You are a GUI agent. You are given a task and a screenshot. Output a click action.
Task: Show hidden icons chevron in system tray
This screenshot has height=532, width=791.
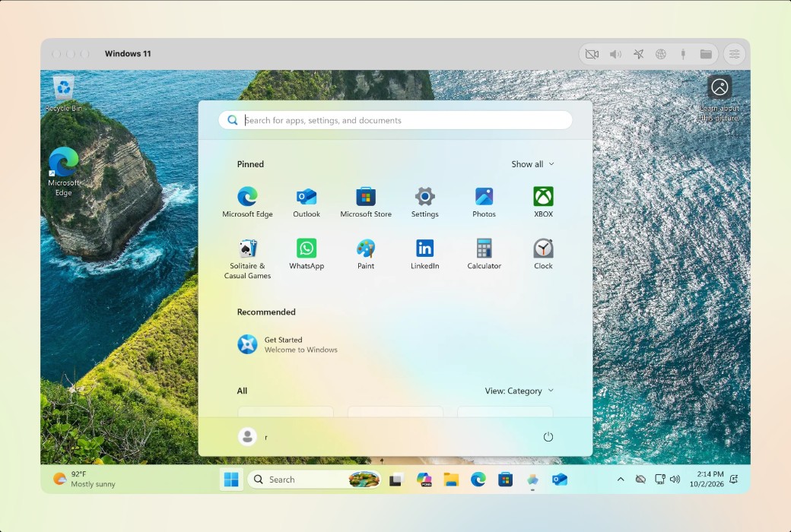click(621, 479)
